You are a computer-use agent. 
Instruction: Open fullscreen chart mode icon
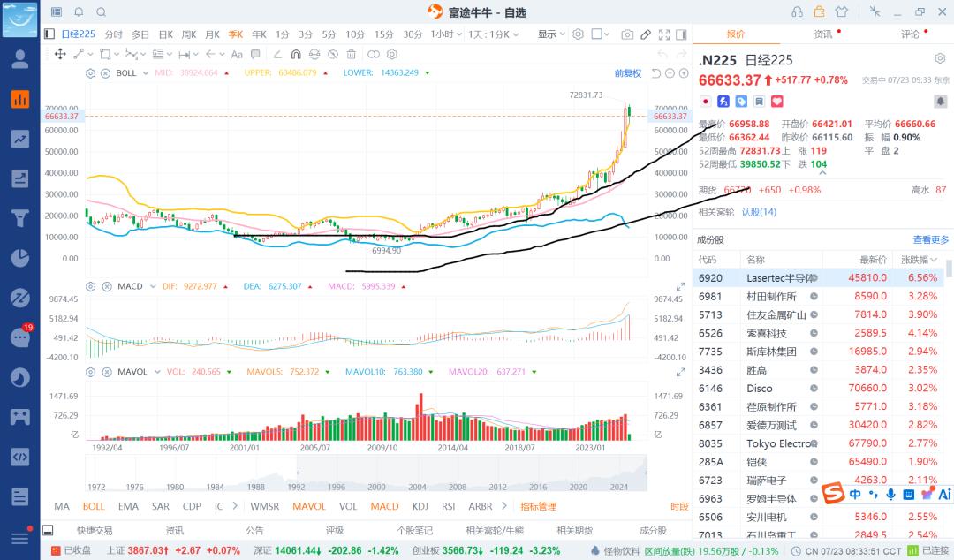pos(664,34)
